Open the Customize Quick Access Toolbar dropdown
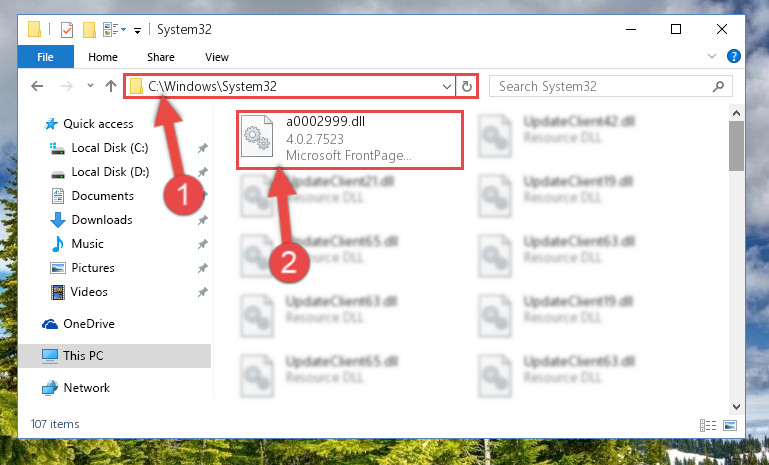The width and height of the screenshot is (769, 465). pos(137,31)
